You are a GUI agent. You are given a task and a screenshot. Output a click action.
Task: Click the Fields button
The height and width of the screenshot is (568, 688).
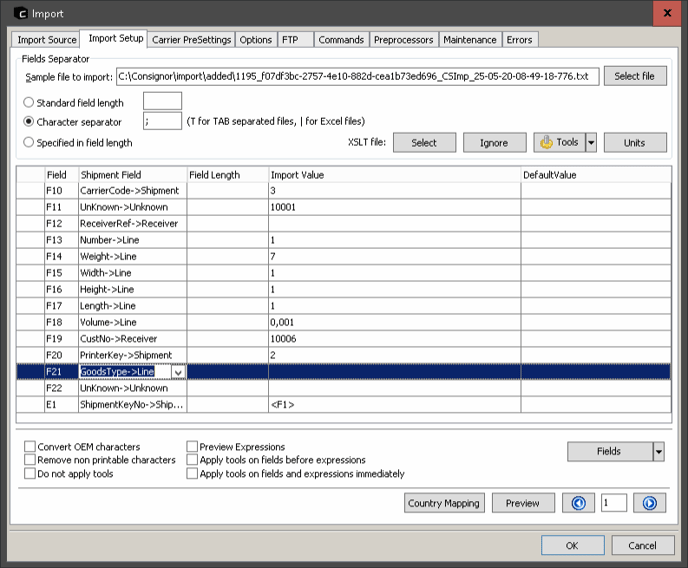click(x=610, y=451)
